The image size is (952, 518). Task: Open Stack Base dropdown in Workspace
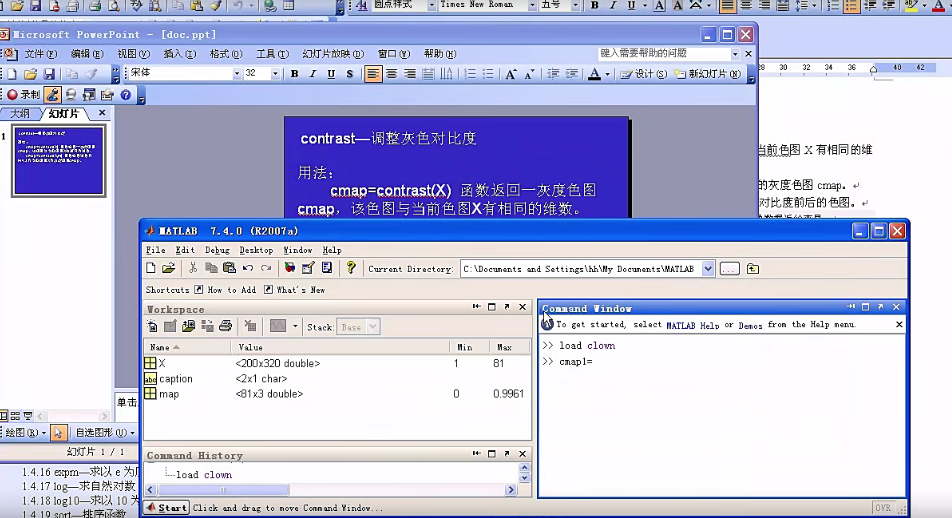pyautogui.click(x=373, y=327)
